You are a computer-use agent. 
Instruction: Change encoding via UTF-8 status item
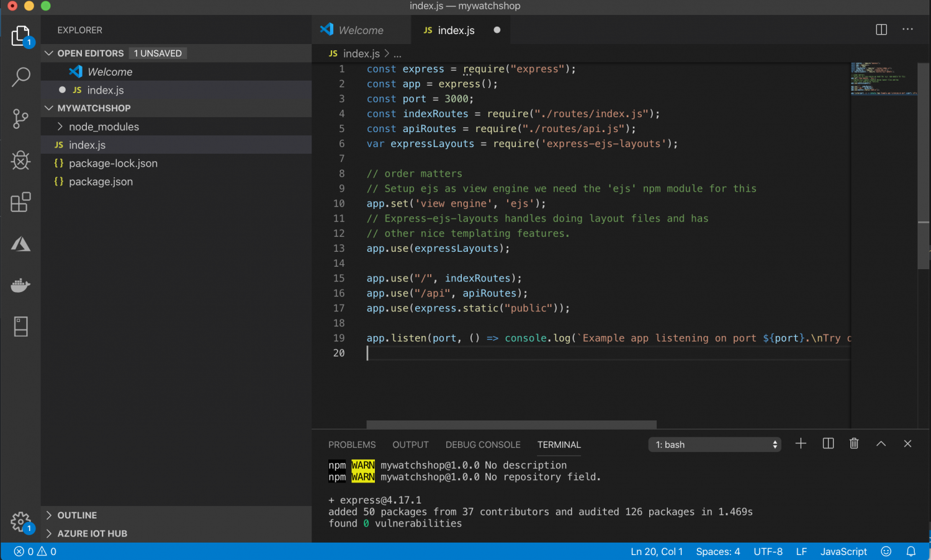(x=768, y=551)
